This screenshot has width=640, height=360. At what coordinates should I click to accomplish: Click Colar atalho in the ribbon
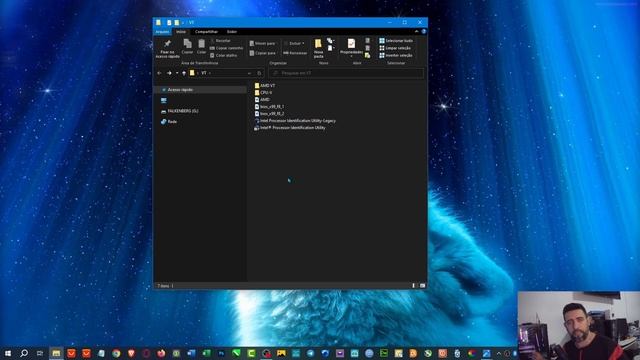pos(223,56)
